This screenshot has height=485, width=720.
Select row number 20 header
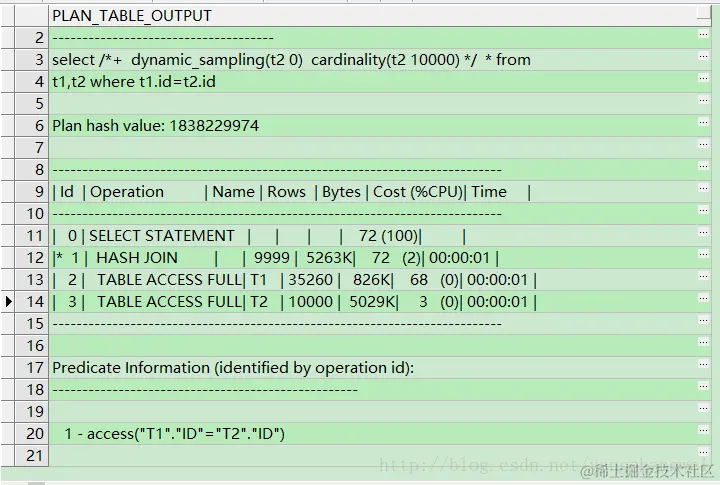[31, 434]
